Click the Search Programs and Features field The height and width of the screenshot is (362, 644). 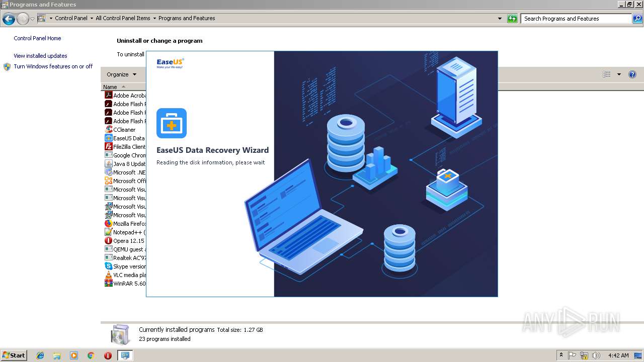(x=576, y=19)
